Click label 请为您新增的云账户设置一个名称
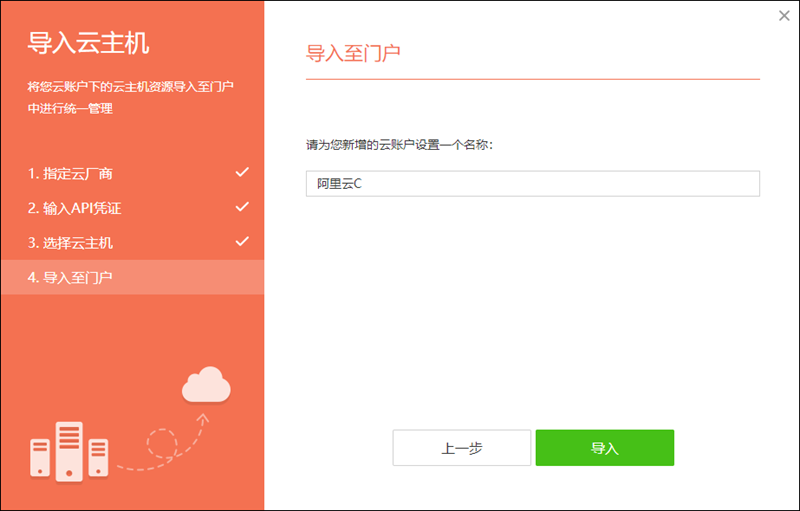The width and height of the screenshot is (800, 511). pos(399,145)
